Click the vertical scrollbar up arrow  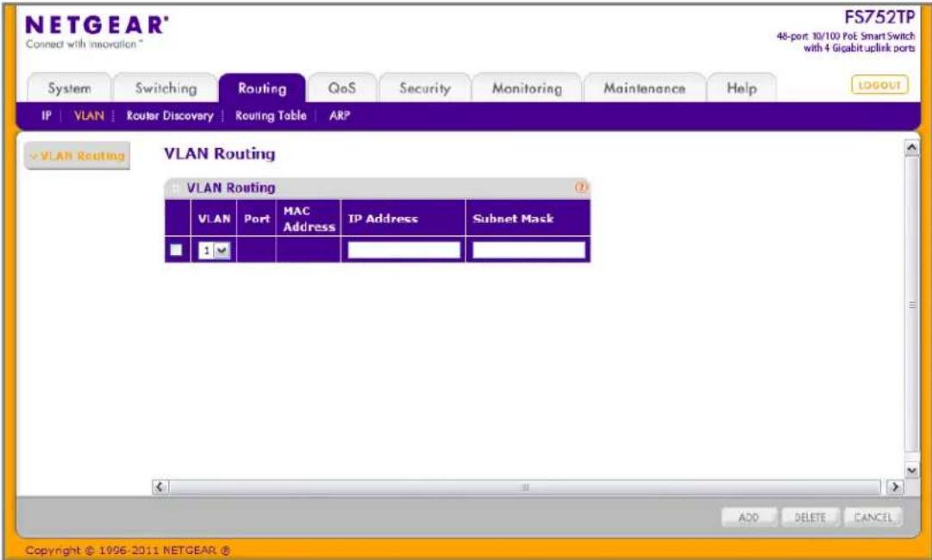click(x=911, y=147)
